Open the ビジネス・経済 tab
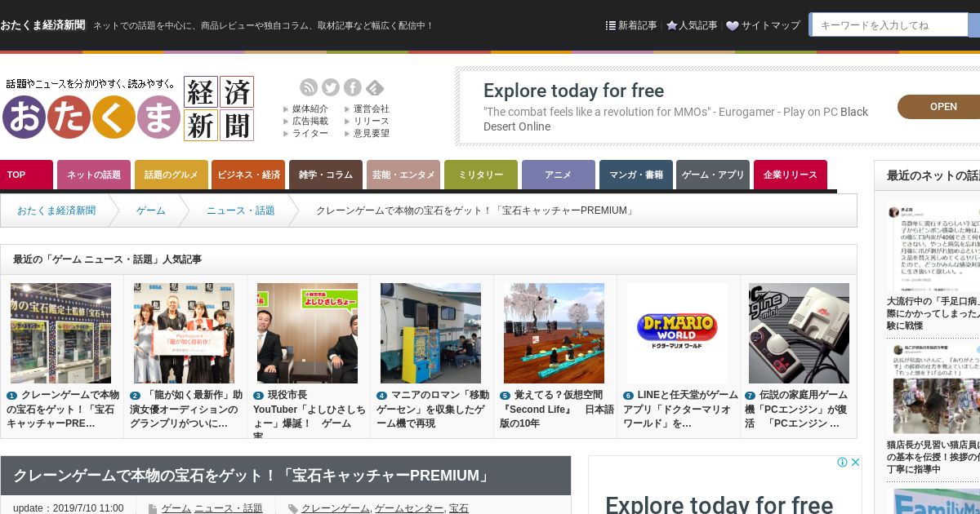980x514 pixels. (x=248, y=175)
